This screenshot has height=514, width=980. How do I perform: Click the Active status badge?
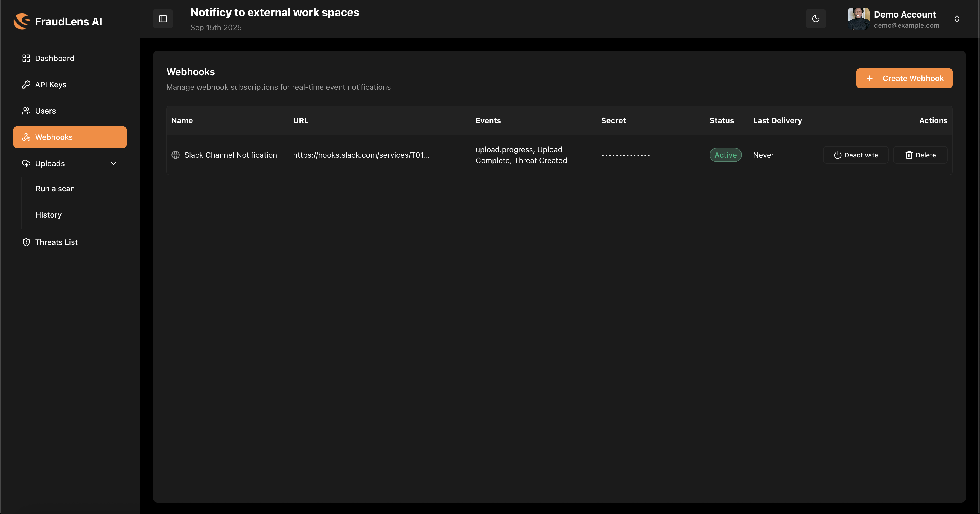725,155
